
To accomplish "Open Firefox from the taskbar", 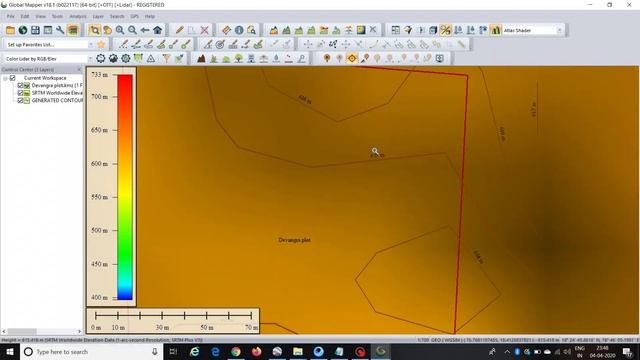I will coord(256,351).
